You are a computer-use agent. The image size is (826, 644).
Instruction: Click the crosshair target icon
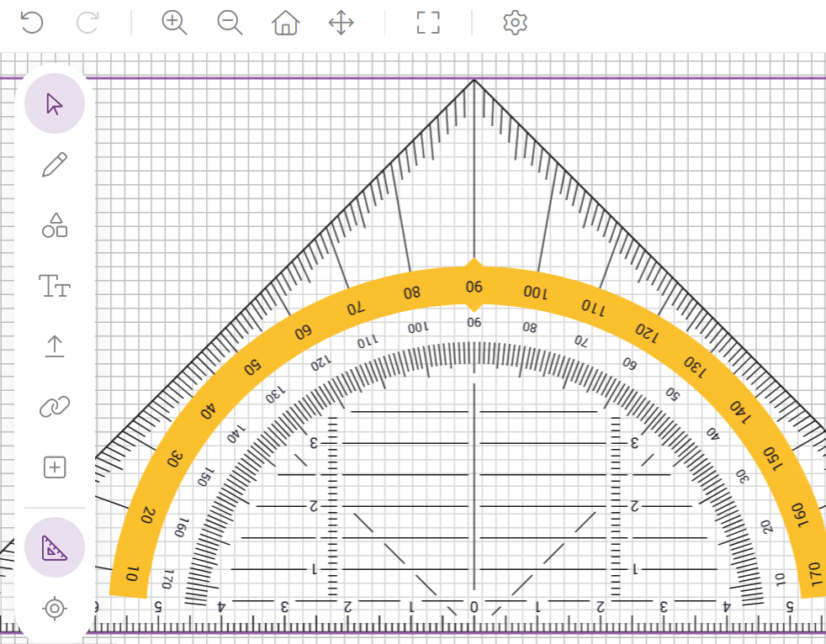tap(55, 607)
